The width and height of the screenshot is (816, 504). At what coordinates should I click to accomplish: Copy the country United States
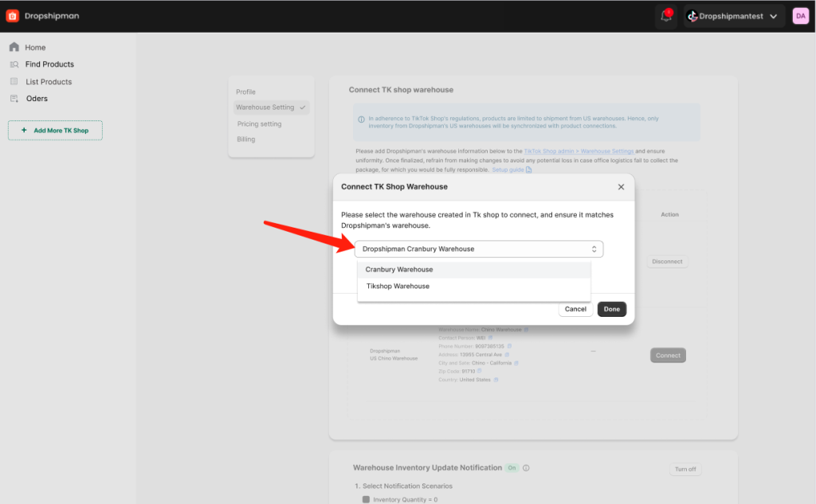[496, 380]
